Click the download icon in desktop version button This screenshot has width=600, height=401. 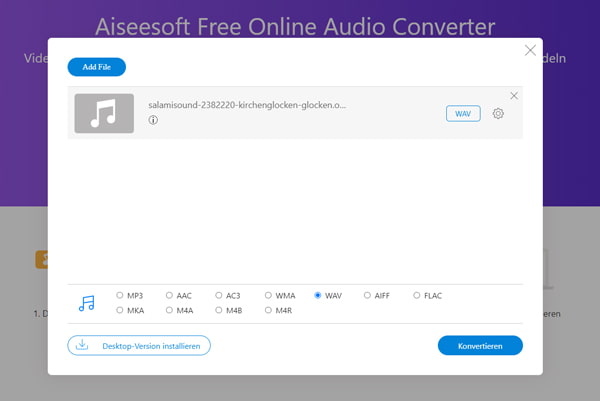coord(82,346)
